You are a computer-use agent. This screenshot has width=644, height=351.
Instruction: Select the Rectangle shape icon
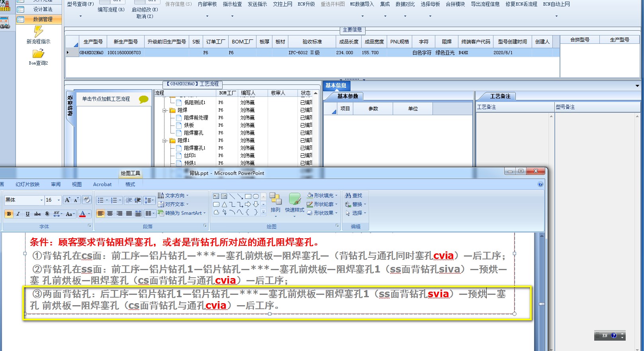point(248,196)
